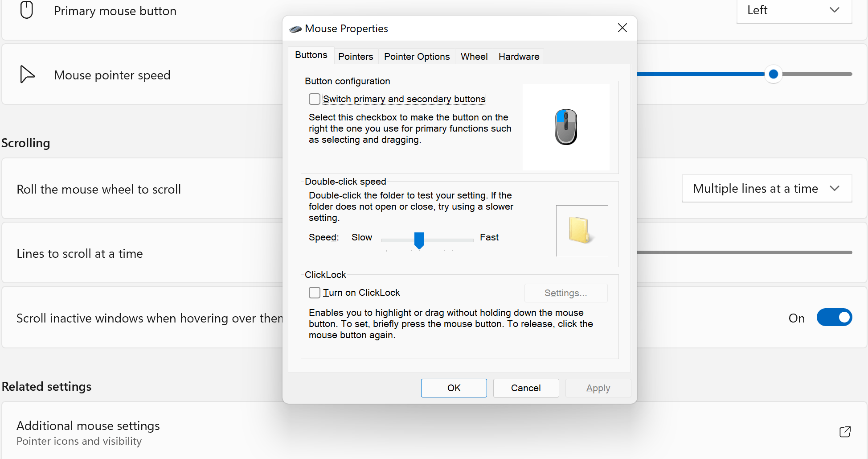Click the mouse icon in dialog title bar
Image resolution: width=868 pixels, height=459 pixels.
(295, 28)
